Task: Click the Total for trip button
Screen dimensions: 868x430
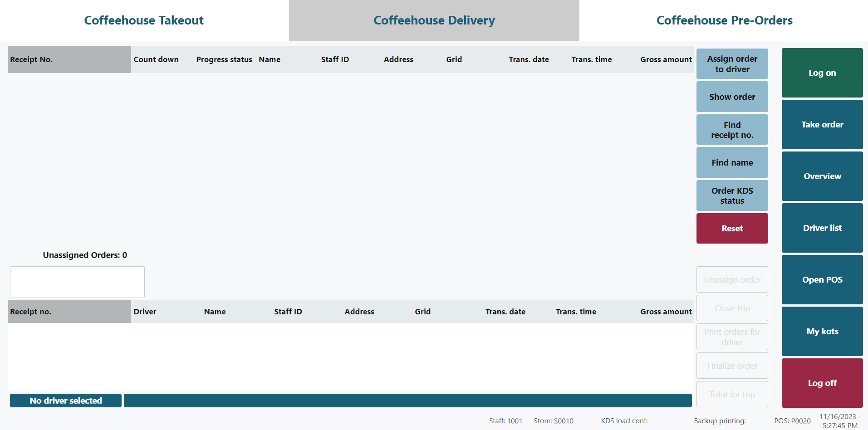Action: click(732, 394)
